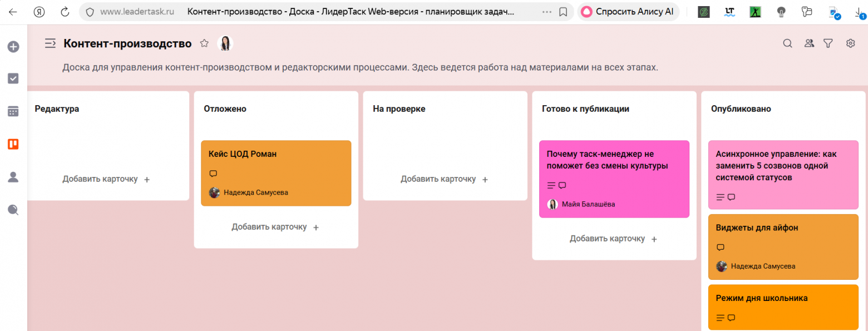
Task: Open the LT LanguageTool extension icon
Action: tap(730, 12)
